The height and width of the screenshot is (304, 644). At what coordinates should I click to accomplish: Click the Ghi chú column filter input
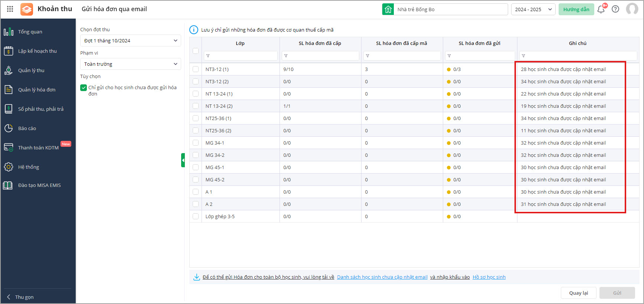(x=578, y=56)
